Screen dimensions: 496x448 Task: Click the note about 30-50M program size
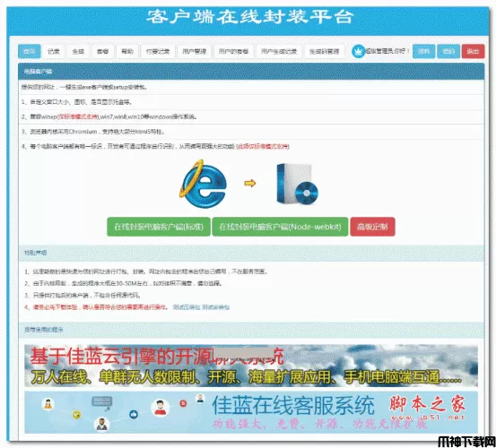pos(124,283)
